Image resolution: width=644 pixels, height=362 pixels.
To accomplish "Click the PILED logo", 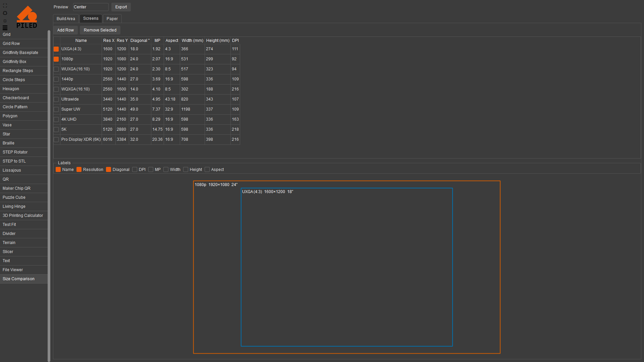I will [27, 17].
